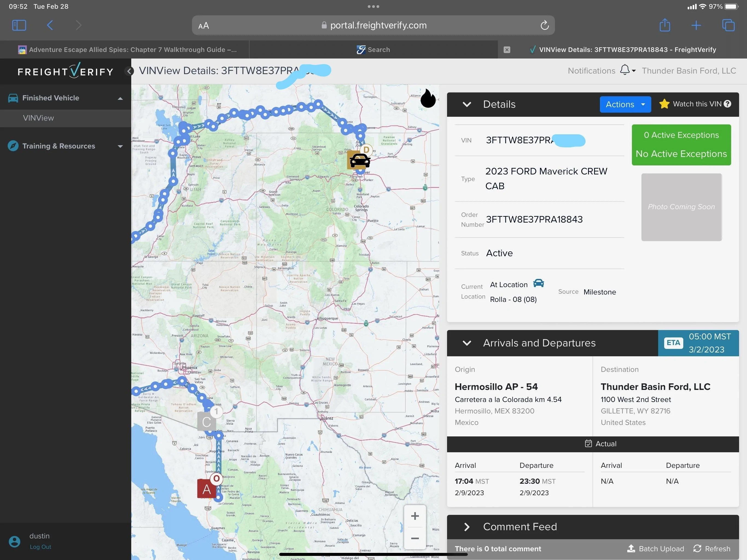
Task: Click the Active status value
Action: click(499, 253)
